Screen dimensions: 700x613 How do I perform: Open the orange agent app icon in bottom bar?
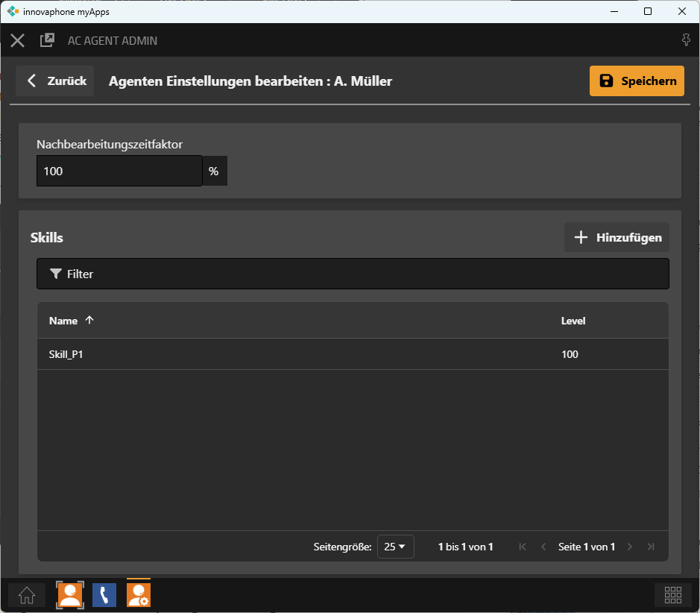pyautogui.click(x=70, y=595)
